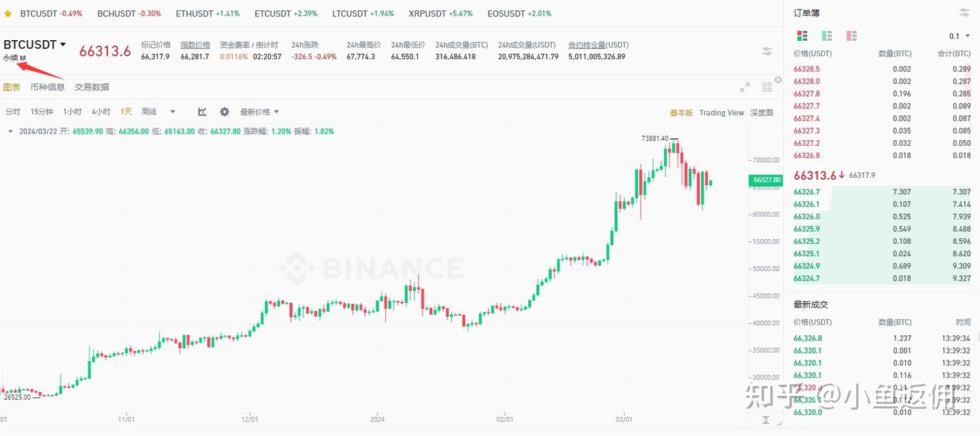Viewport: 980px width, 436px height.
Task: Expand more time intervals dropdown arrow
Action: (173, 112)
